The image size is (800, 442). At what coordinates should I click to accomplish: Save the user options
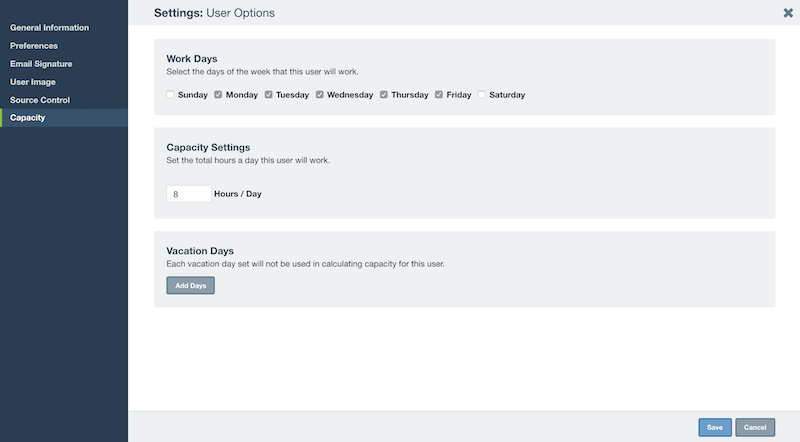click(x=715, y=427)
